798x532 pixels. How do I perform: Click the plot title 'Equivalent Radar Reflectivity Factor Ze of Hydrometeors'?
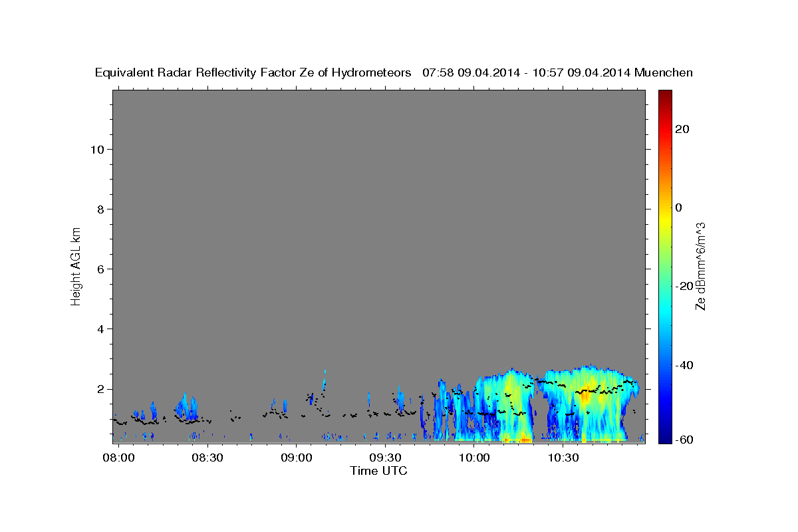pyautogui.click(x=253, y=73)
